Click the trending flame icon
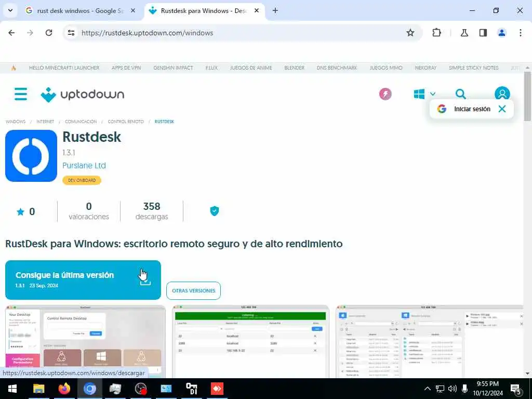This screenshot has height=399, width=532. pyautogui.click(x=14, y=68)
